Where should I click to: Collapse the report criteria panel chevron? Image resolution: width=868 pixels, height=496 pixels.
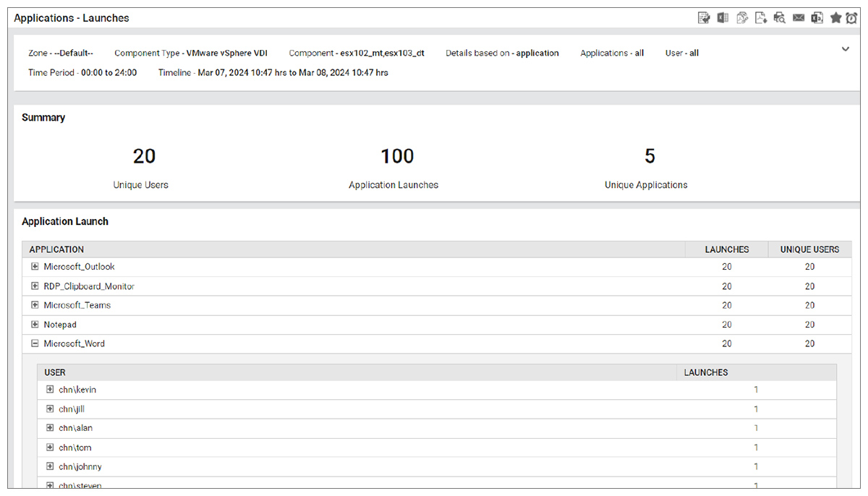pyautogui.click(x=845, y=49)
